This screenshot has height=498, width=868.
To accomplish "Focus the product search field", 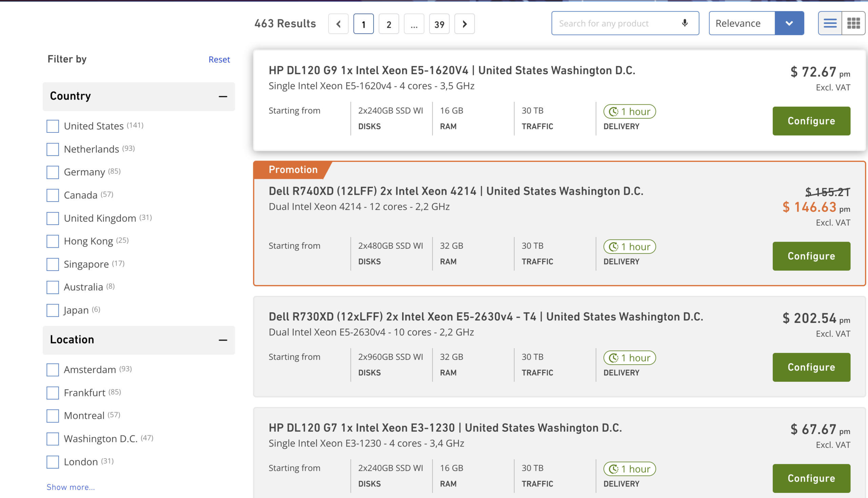I will click(616, 23).
